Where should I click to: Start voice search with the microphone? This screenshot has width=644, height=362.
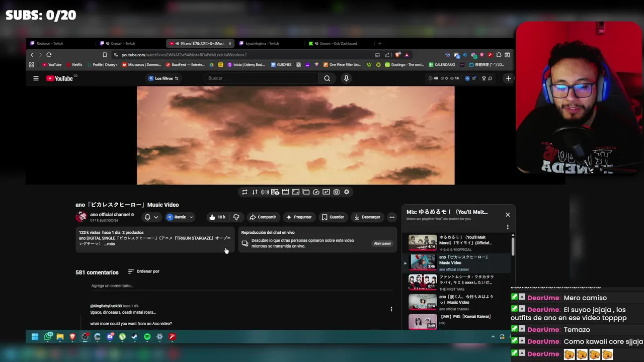click(346, 78)
